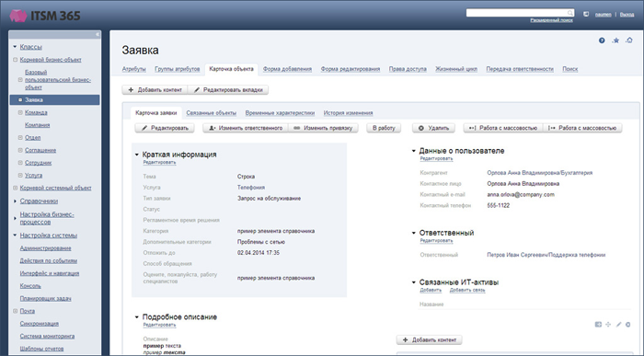Open the Права доступа tab
The height and width of the screenshot is (356, 644).
point(408,69)
